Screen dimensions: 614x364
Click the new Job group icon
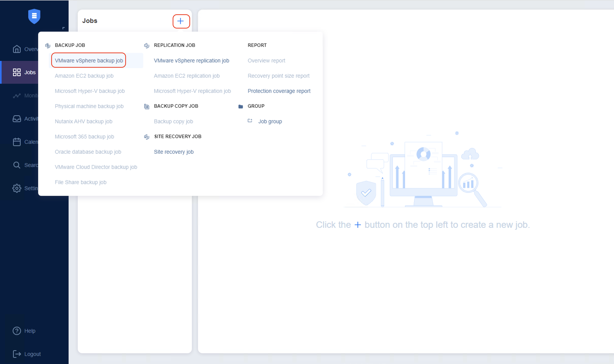coord(250,121)
